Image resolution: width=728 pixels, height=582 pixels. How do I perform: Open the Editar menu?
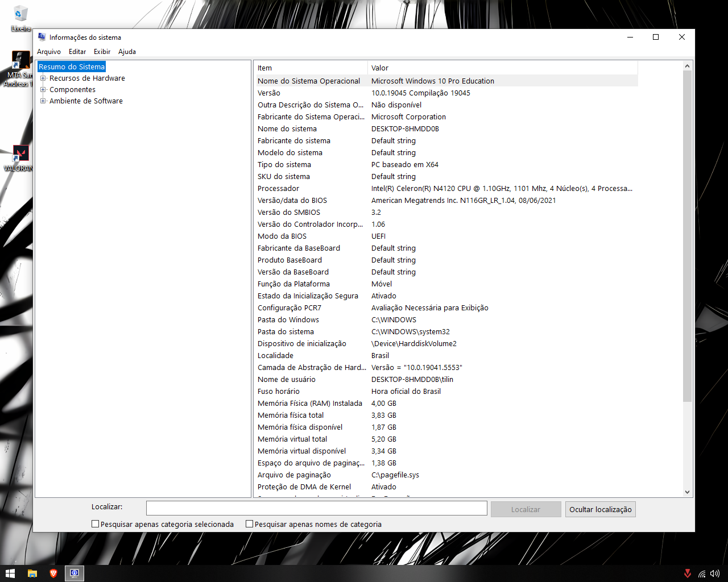pyautogui.click(x=77, y=52)
